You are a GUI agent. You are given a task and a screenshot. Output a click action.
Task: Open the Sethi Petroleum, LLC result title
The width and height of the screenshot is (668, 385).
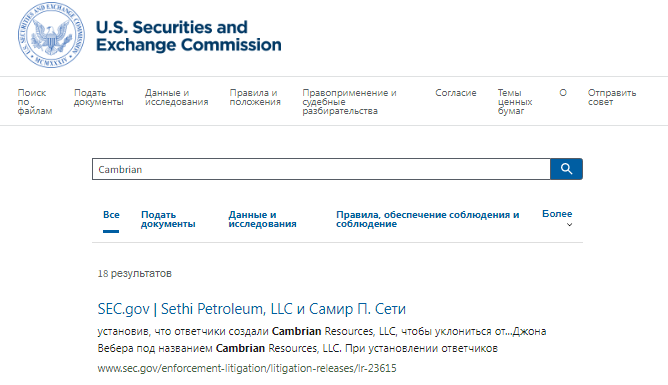[x=251, y=309]
